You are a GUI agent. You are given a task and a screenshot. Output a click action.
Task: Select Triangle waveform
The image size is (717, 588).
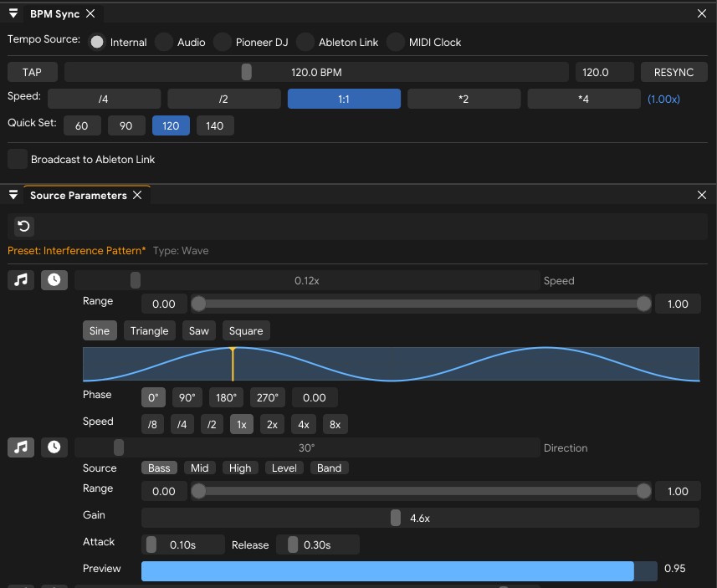[150, 330]
